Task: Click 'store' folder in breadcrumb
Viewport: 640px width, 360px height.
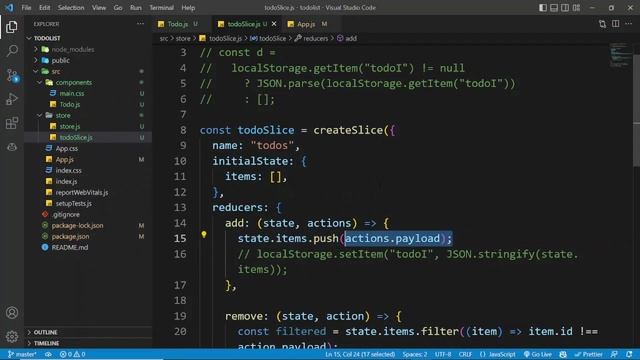Action: tap(183, 38)
